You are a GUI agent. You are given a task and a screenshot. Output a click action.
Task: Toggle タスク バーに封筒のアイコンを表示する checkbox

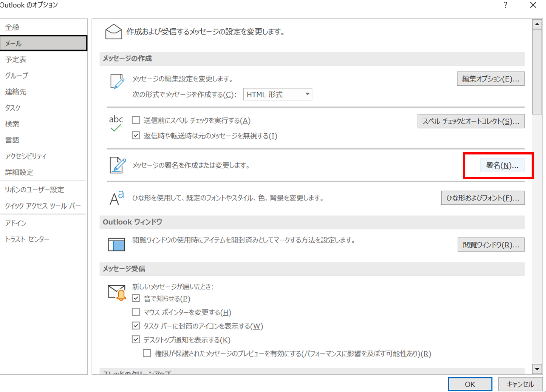(x=136, y=326)
